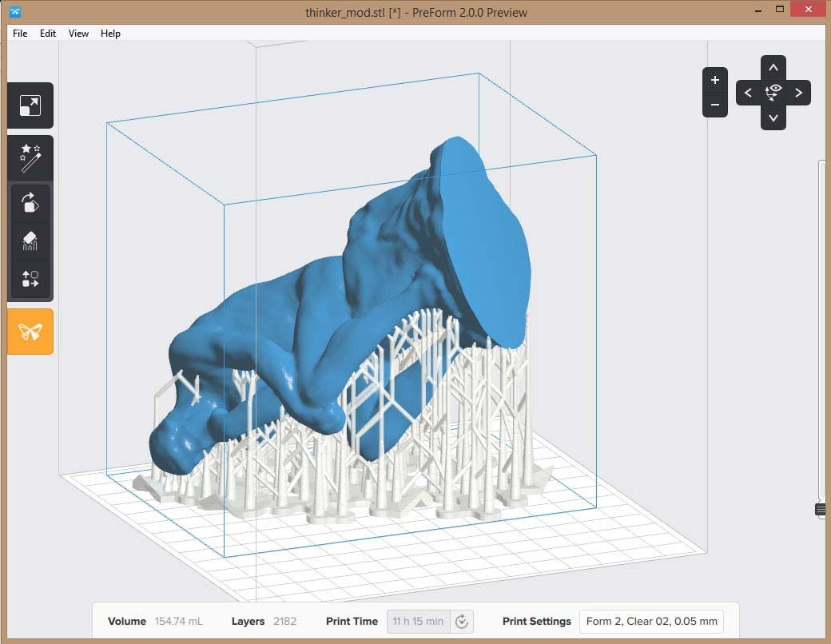The height and width of the screenshot is (644, 831).
Task: Open the Form 2 Print Settings dropdown
Action: 650,621
